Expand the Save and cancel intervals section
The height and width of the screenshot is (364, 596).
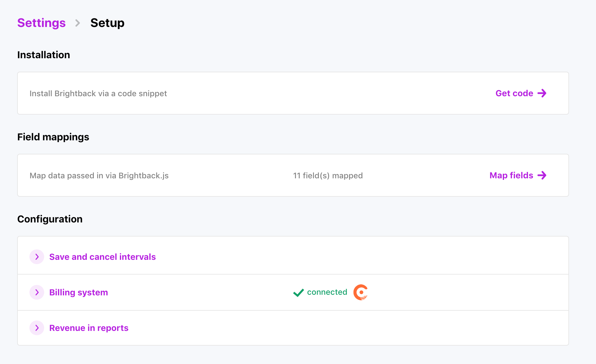coord(102,257)
